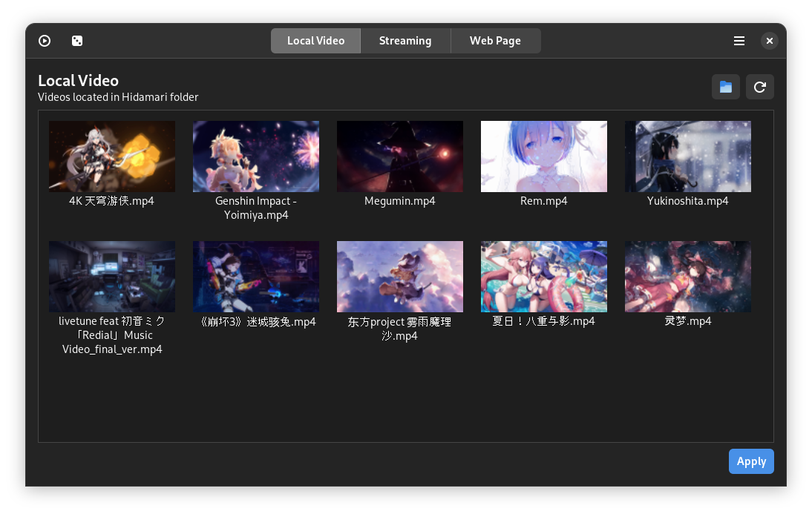The height and width of the screenshot is (514, 812).
Task: Switch to the Local Video tab
Action: tap(316, 41)
